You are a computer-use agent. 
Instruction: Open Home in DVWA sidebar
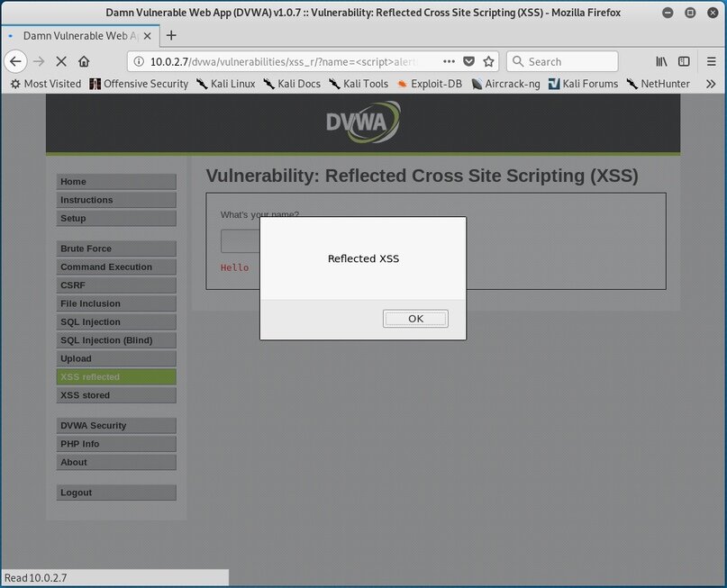[x=116, y=182]
